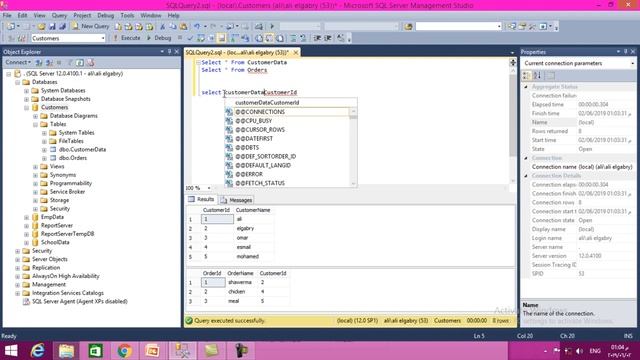
Task: Close the SQLQuery2.sql tab
Action: tap(296, 52)
